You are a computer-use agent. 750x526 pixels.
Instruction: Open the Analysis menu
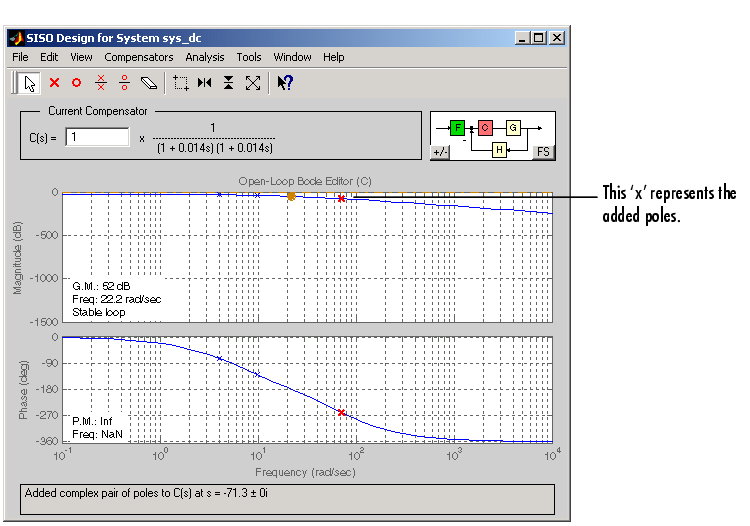point(205,57)
